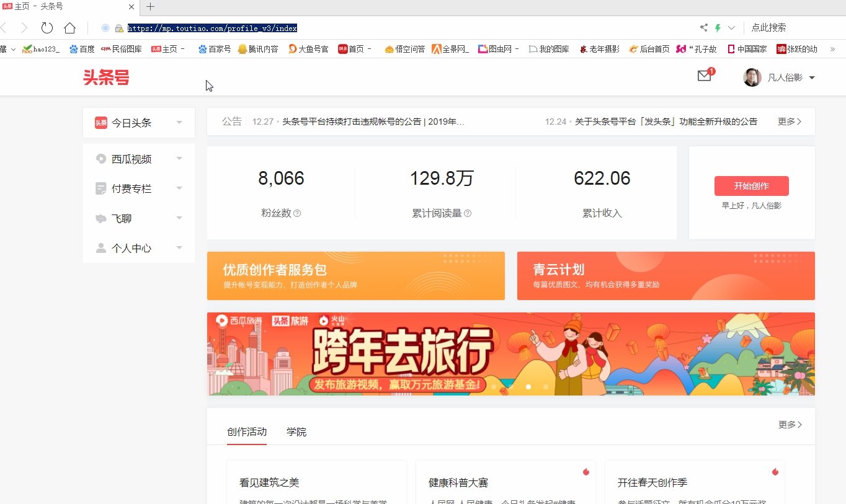The image size is (846, 504).
Task: Click the browser refresh icon
Action: click(x=47, y=27)
